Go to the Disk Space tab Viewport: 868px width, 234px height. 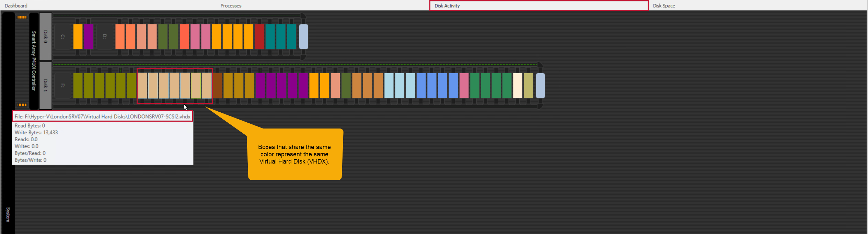[664, 5]
